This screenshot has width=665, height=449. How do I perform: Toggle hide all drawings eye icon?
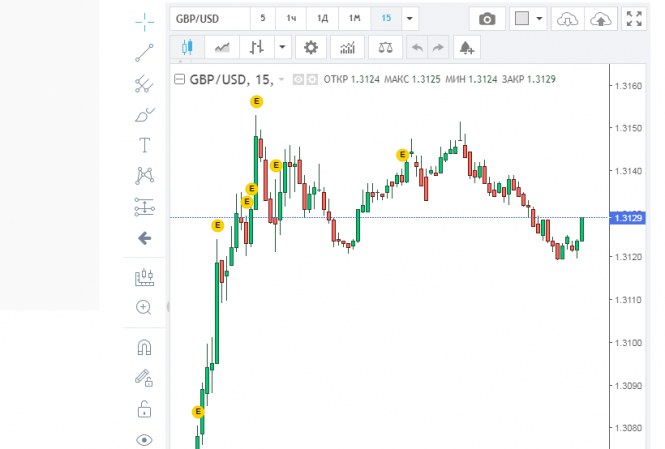[144, 440]
